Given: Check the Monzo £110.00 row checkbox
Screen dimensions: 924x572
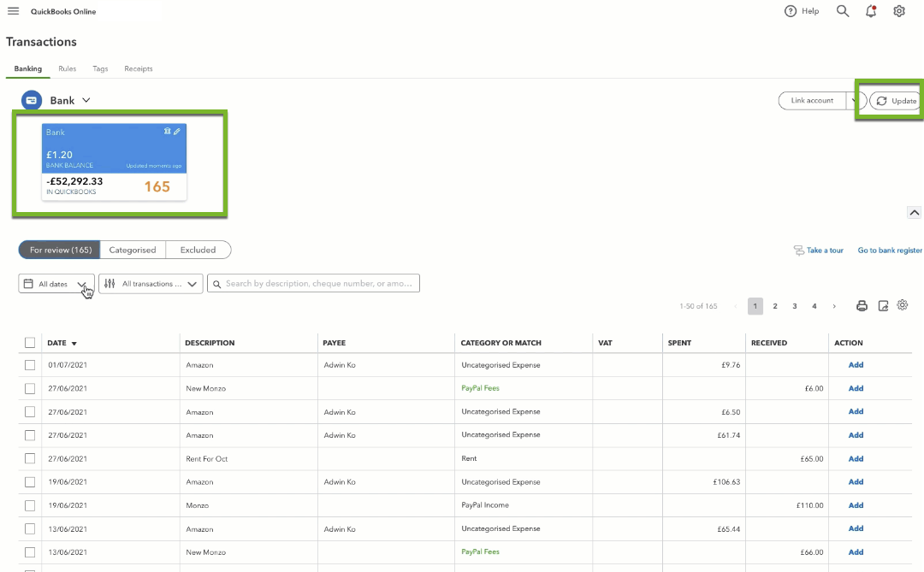Looking at the screenshot, I should point(30,505).
